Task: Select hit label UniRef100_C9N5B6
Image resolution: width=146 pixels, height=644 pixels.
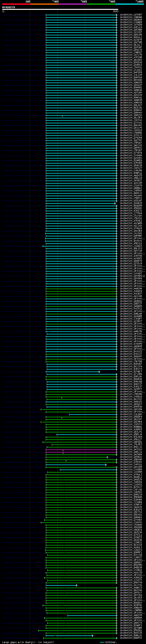Action: click(131, 610)
